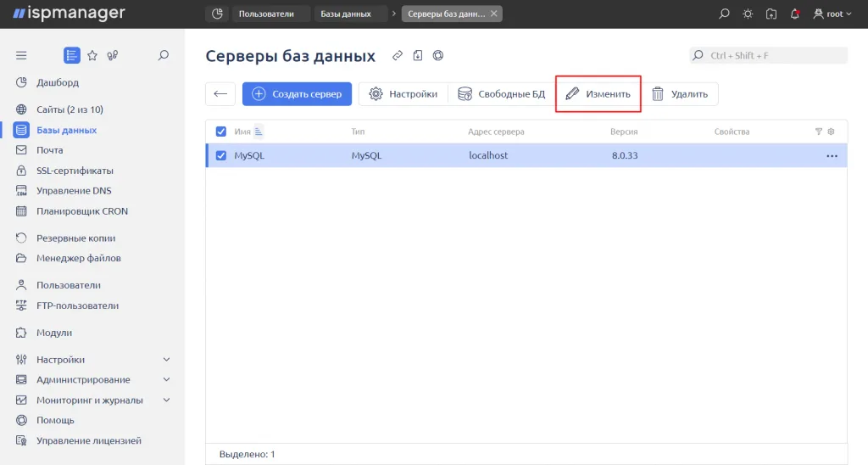
Task: Open Пользователи in sidebar
Action: [x=69, y=285]
